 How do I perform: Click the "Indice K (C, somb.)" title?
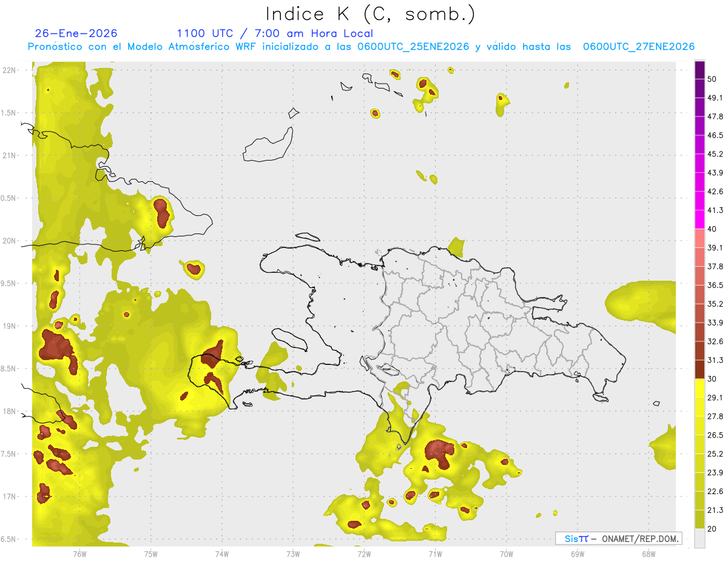coord(370,14)
